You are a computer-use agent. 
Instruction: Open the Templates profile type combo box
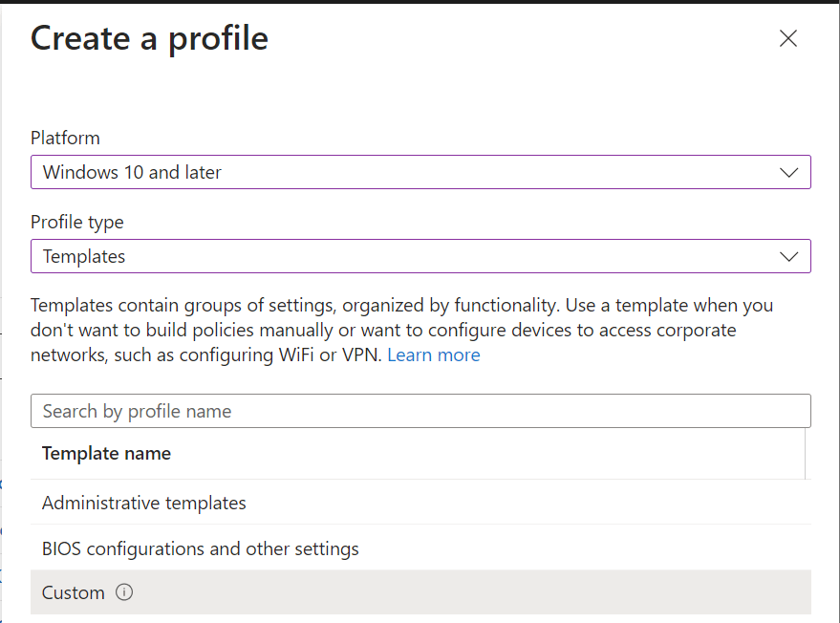click(382, 256)
